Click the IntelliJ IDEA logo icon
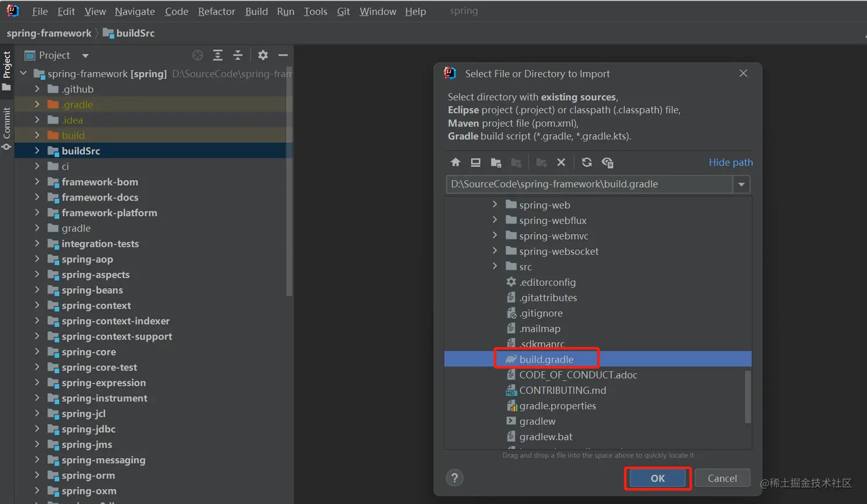The width and height of the screenshot is (867, 504). click(13, 10)
